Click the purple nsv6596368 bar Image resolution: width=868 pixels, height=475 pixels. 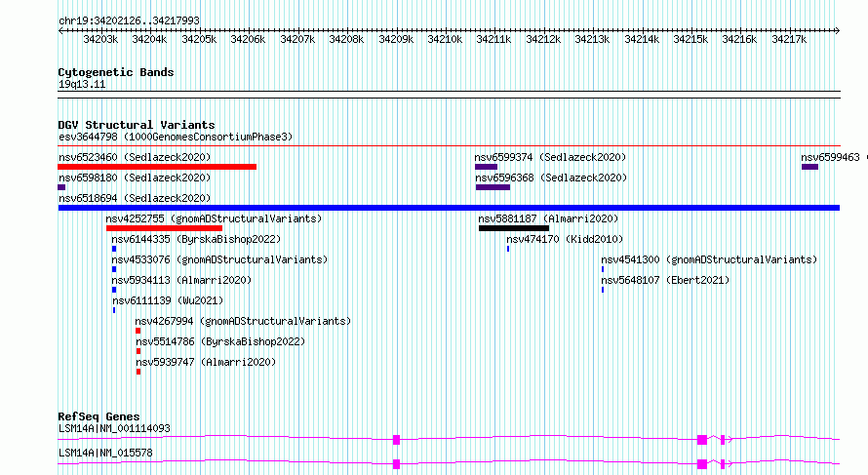point(493,187)
